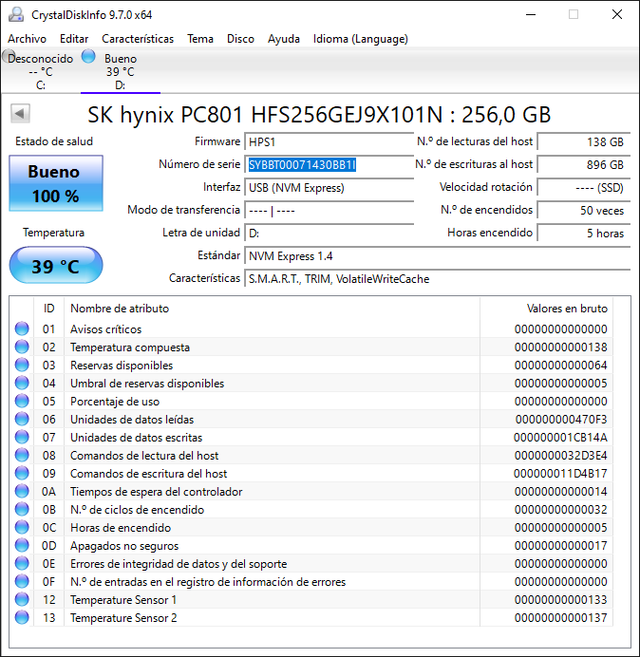Screen dimensions: 640x657
Task: Click the Modo de transferencia field
Action: click(329, 210)
